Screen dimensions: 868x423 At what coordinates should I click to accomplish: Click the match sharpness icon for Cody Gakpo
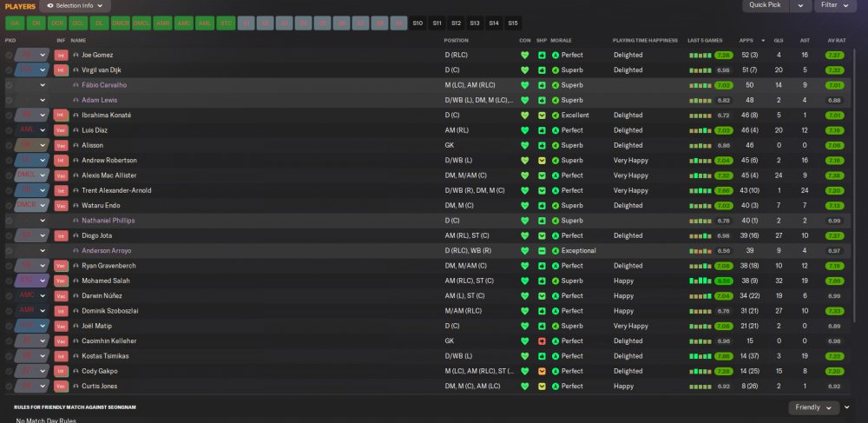point(542,371)
